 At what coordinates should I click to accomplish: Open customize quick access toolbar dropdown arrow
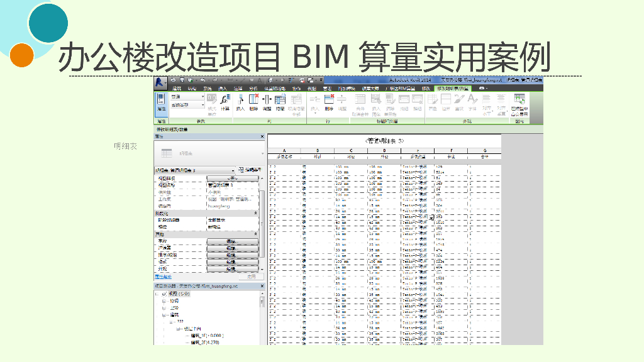321,80
